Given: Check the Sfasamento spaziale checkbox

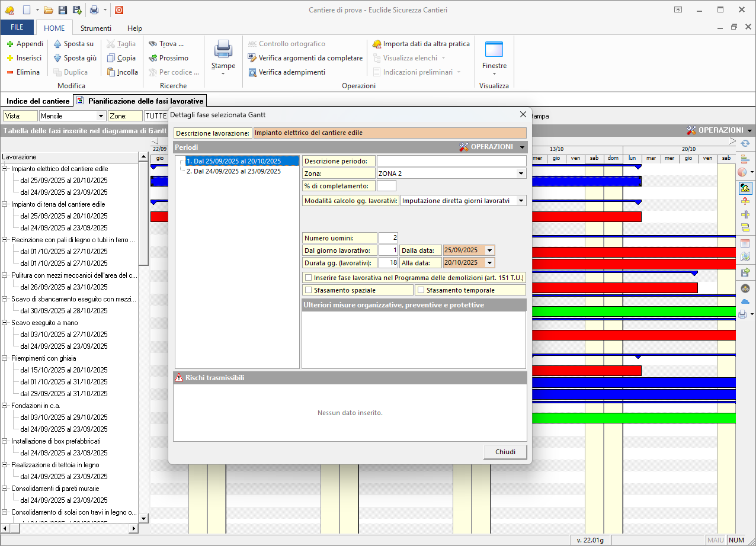Looking at the screenshot, I should [308, 290].
